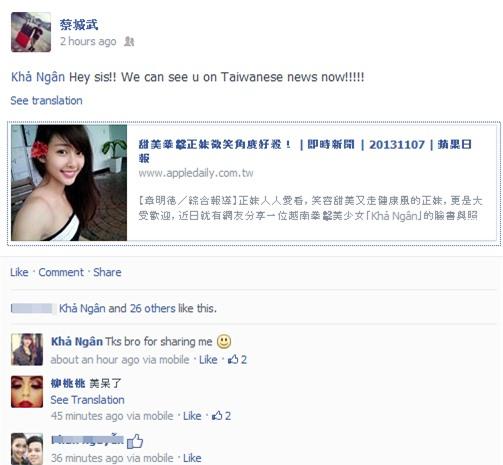Click the smiley emoticon in Khả Ngân's comment
This screenshot has width=503, height=465.
click(224, 341)
